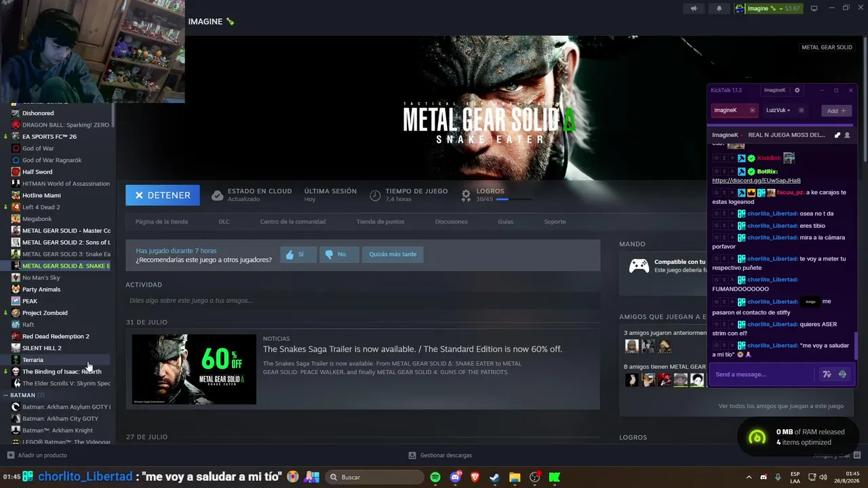
Task: Open the DLC tab
Action: coord(224,222)
